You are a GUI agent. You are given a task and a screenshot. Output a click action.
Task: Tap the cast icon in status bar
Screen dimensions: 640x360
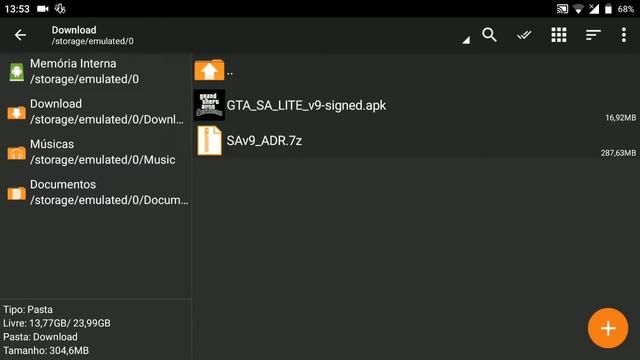click(x=562, y=9)
